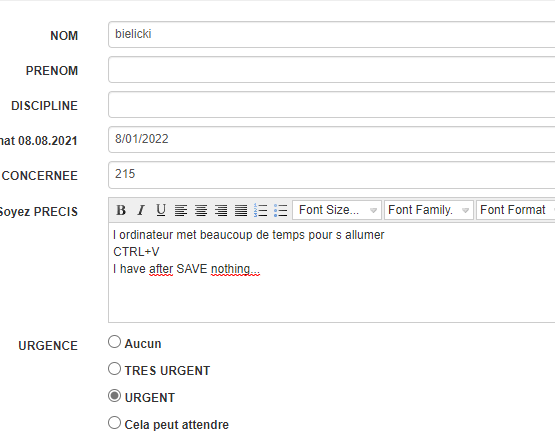Apply Italic formatting in the editor
The image size is (555, 446).
(x=141, y=210)
